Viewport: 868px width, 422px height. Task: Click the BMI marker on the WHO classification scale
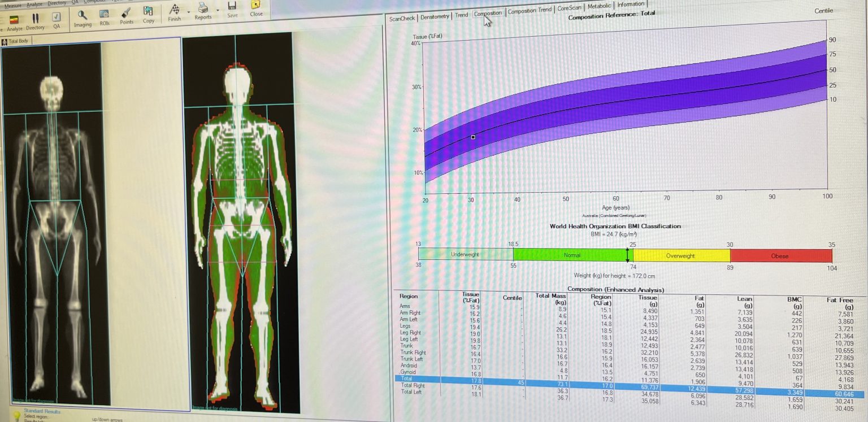(627, 256)
